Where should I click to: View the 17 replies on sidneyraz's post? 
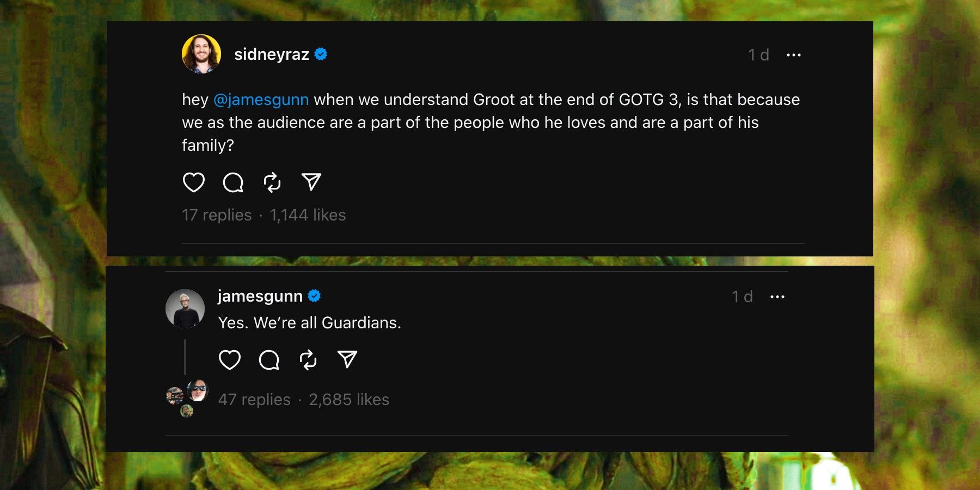click(x=217, y=215)
